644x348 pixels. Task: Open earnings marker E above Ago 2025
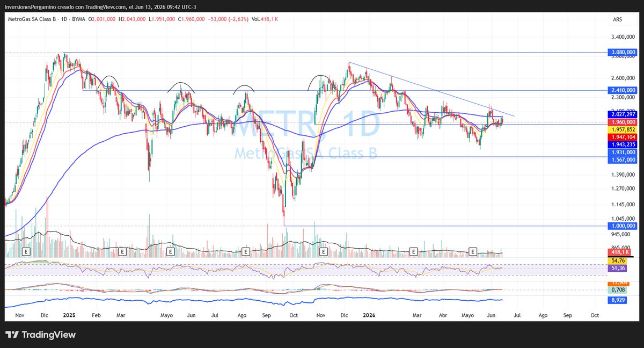246,251
